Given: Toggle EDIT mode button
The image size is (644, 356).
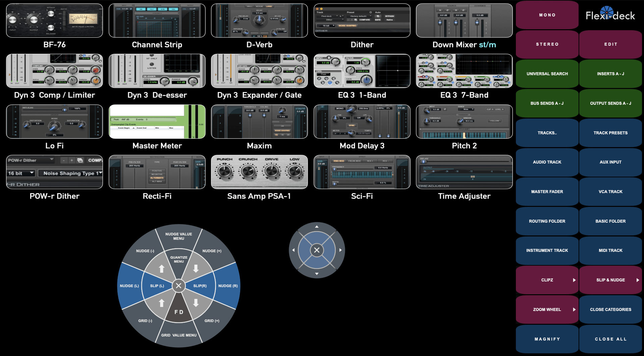Looking at the screenshot, I should pyautogui.click(x=610, y=44).
